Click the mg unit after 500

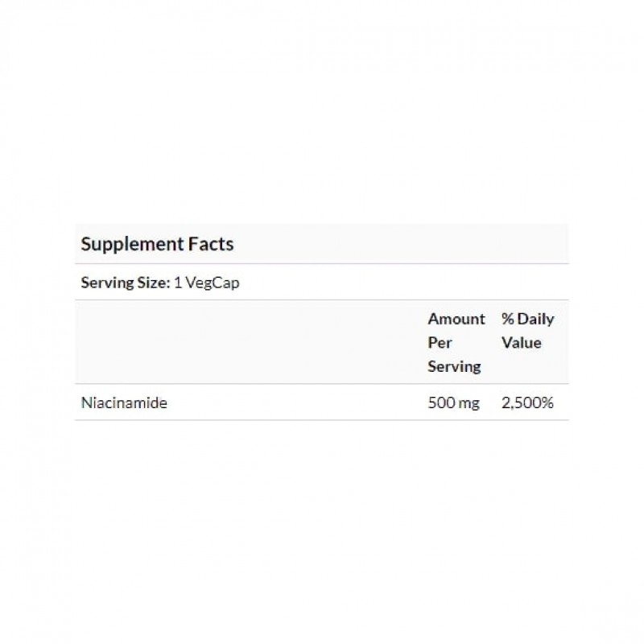(x=469, y=404)
